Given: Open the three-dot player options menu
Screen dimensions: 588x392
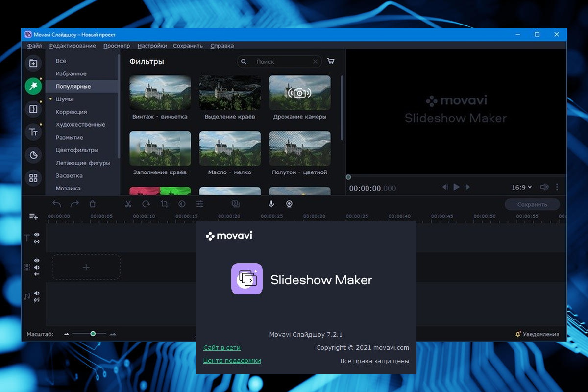Looking at the screenshot, I should [557, 187].
